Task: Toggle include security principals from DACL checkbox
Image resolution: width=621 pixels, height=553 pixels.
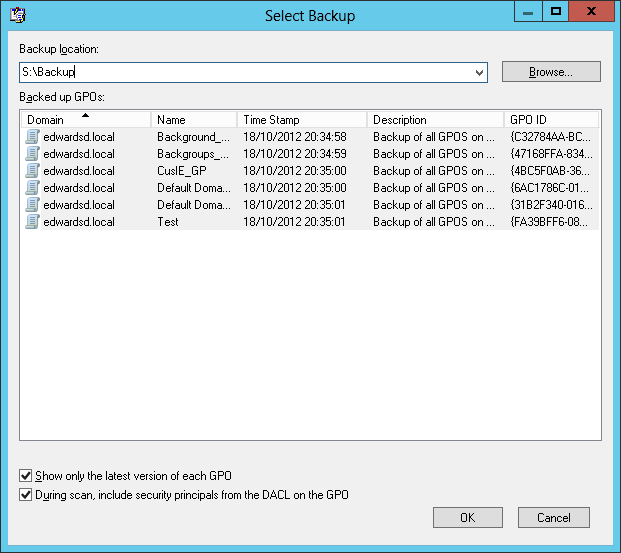Action: click(26, 494)
